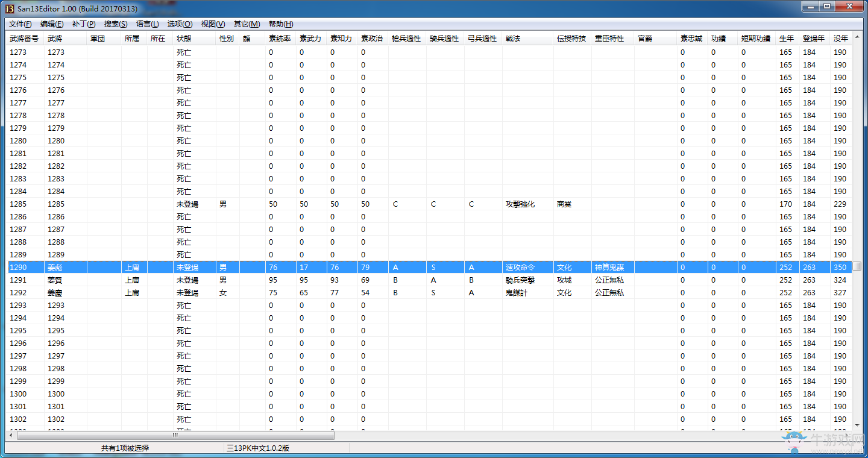Viewport: 868px width, 458px height.
Task: Click the vertical scrollbar down arrow
Action: point(857,425)
